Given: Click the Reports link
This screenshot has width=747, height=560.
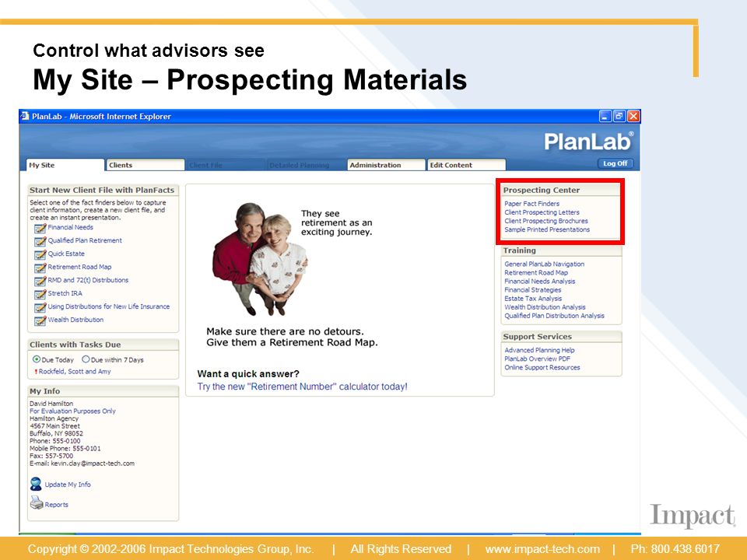Looking at the screenshot, I should (56, 504).
